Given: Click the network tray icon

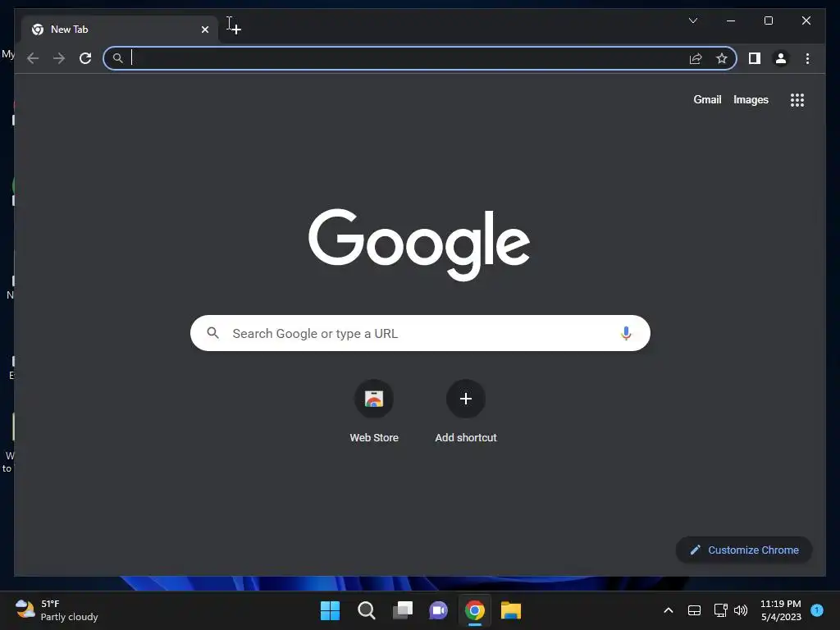Looking at the screenshot, I should point(720,610).
